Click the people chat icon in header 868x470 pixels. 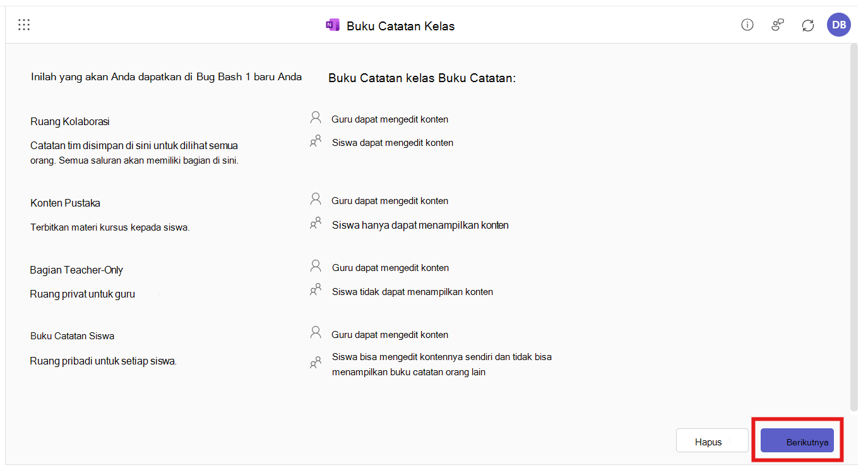coord(778,25)
